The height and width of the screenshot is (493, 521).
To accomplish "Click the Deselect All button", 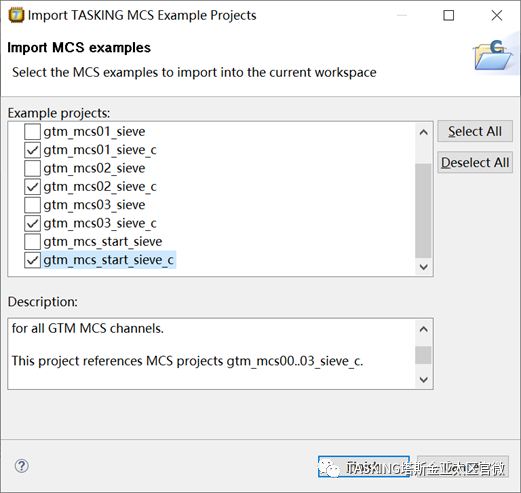I will click(475, 162).
